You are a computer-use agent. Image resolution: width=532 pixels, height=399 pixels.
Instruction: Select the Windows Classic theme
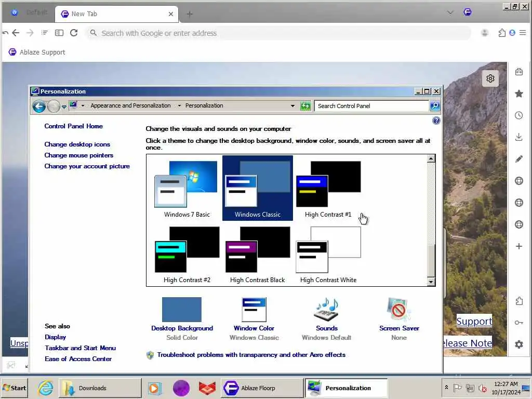(258, 189)
